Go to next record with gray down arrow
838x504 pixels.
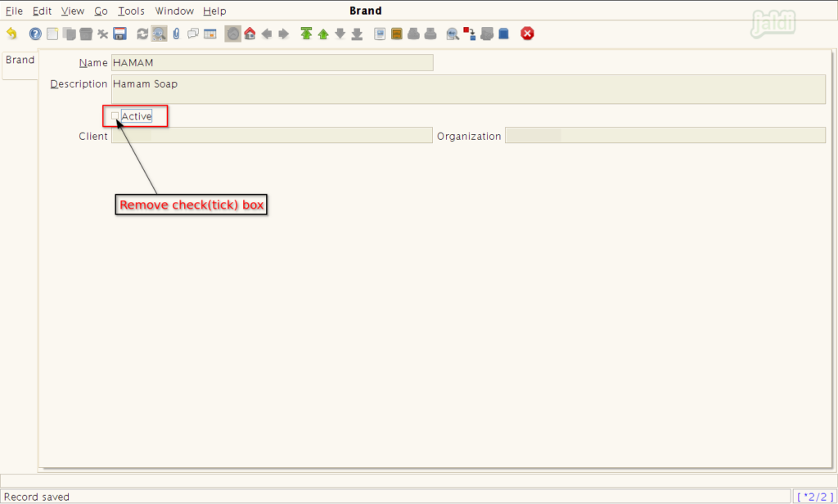[x=340, y=34]
